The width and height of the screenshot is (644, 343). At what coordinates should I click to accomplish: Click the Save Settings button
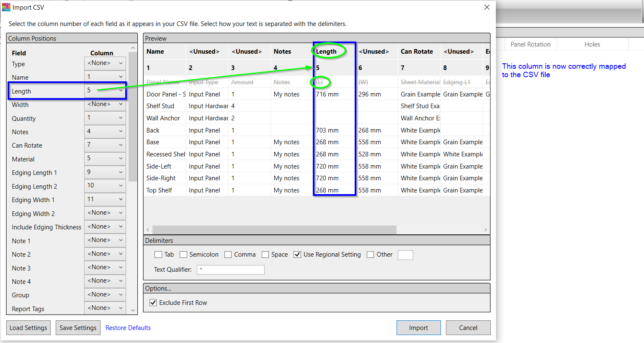coord(78,328)
